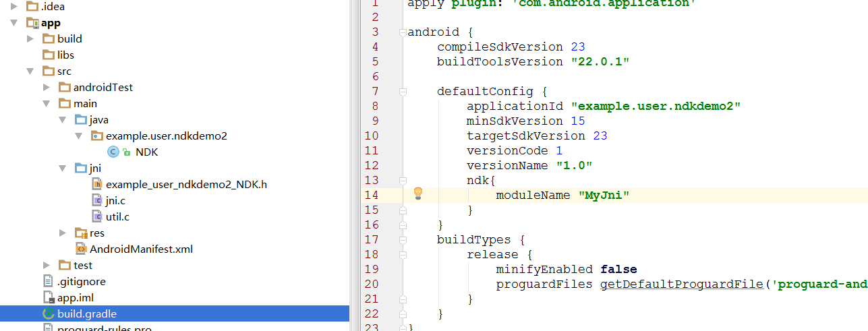Image resolution: width=868 pixels, height=331 pixels.
Task: Click the .gitignore file icon
Action: [49, 282]
